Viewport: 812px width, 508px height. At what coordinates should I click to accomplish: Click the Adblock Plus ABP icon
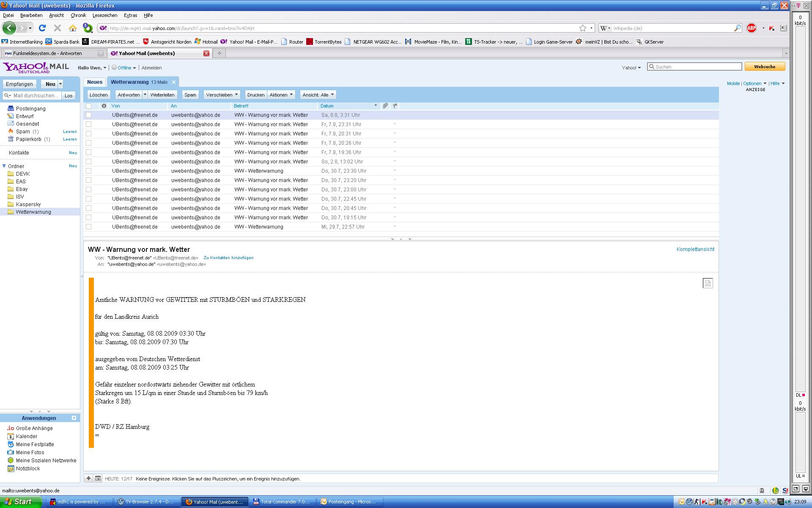[x=751, y=28]
